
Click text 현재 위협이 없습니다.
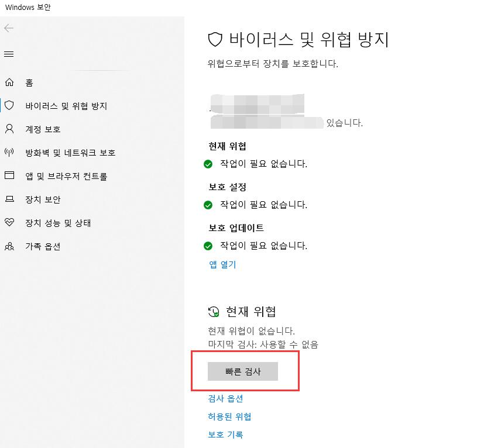(251, 330)
